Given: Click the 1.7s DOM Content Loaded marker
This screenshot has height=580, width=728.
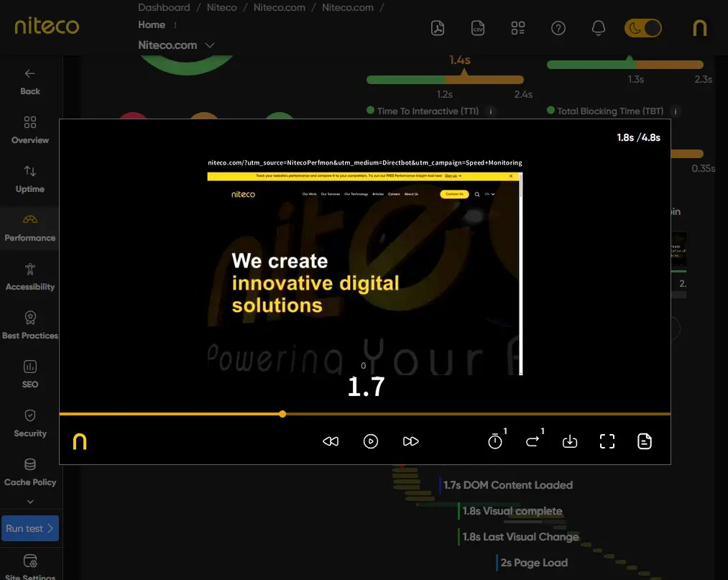Looking at the screenshot, I should point(508,485).
